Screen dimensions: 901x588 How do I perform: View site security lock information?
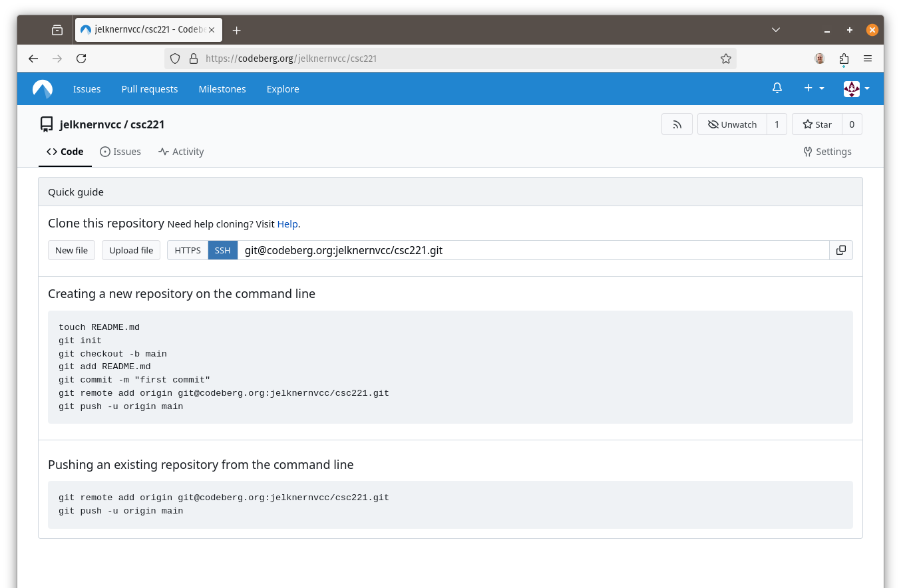pyautogui.click(x=194, y=59)
